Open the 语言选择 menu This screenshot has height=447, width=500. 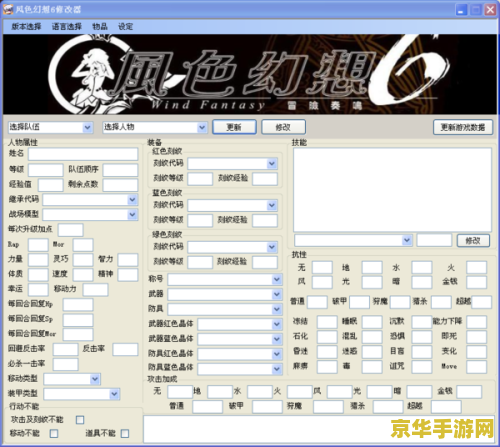click(67, 26)
